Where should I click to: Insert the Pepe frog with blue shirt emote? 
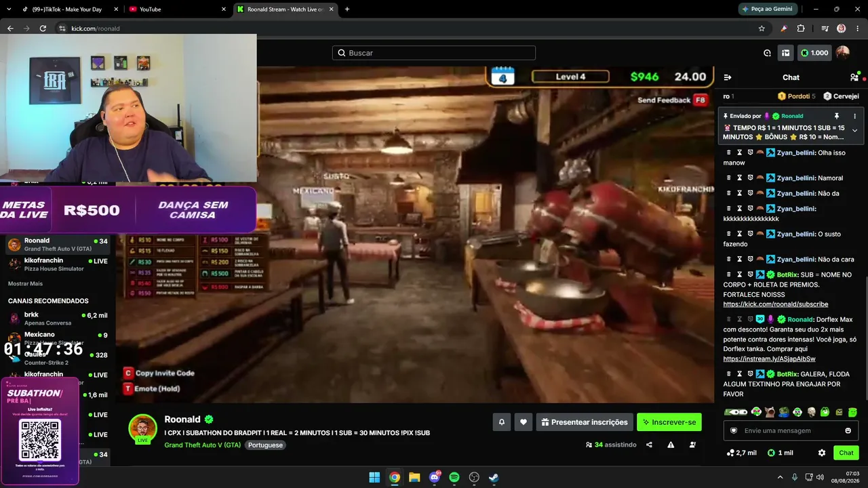(x=783, y=411)
